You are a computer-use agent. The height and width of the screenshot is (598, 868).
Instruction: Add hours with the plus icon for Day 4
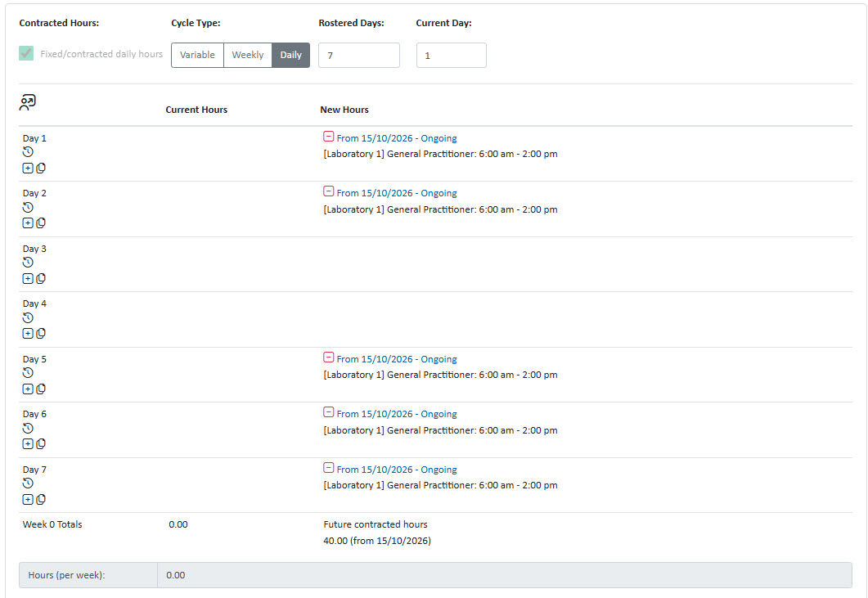coord(28,333)
